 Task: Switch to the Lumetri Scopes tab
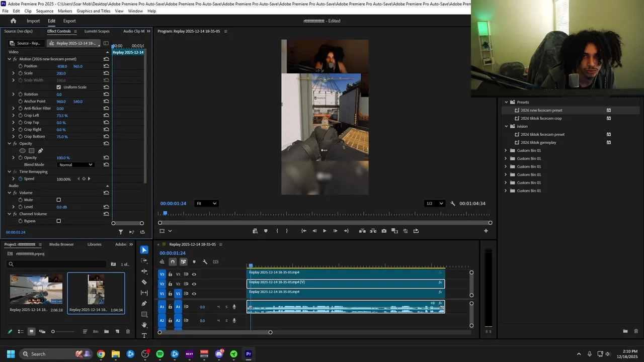pos(97,31)
